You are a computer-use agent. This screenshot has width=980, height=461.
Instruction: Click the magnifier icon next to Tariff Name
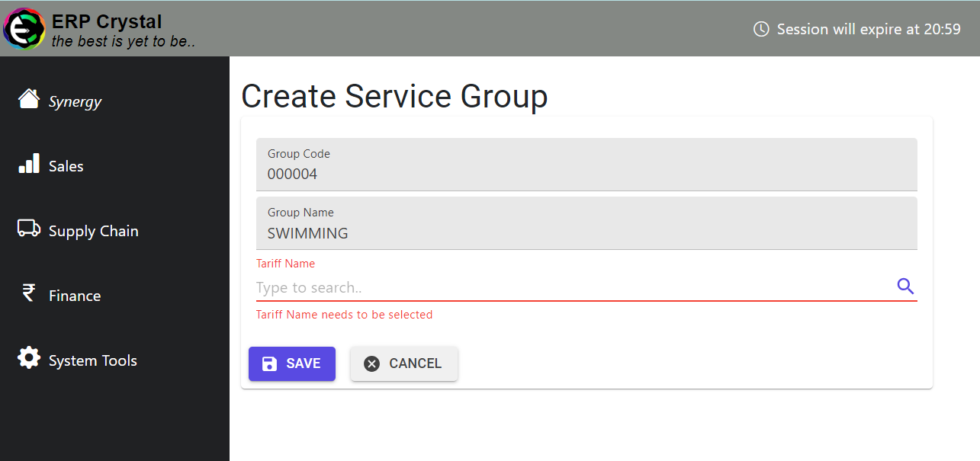click(905, 286)
